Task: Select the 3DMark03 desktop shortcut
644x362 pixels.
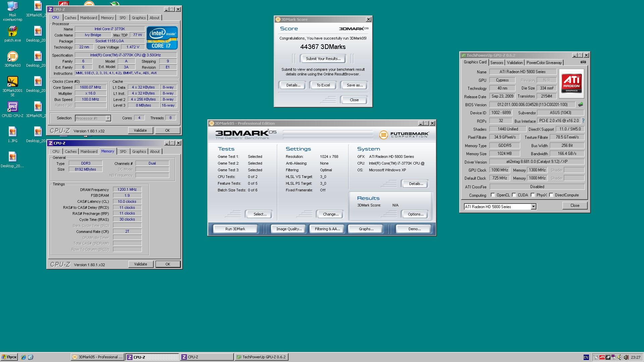Action: 12,59
